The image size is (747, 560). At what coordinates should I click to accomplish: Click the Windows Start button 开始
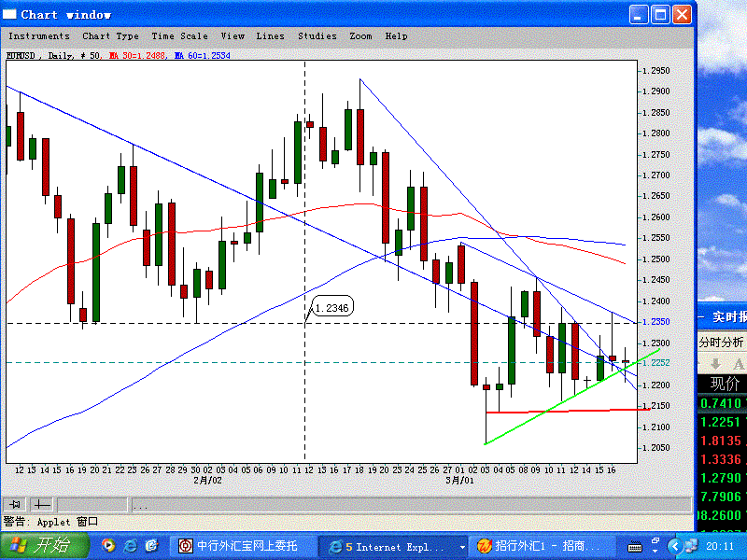pos(44,546)
